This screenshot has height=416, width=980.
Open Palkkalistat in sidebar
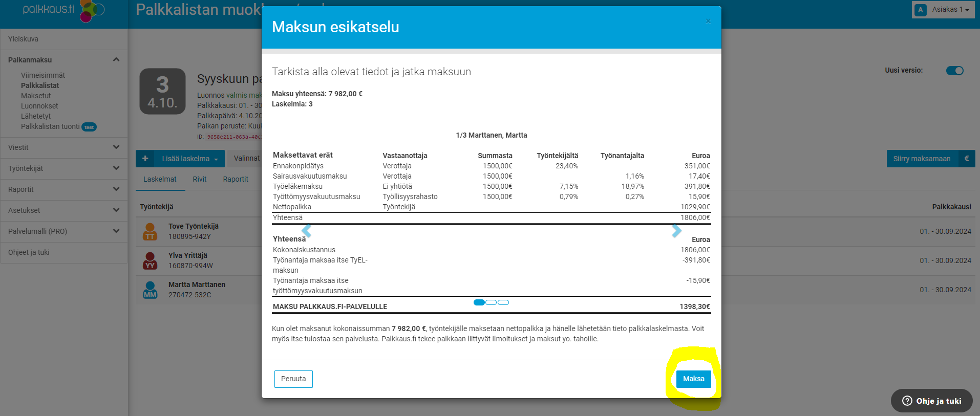40,85
